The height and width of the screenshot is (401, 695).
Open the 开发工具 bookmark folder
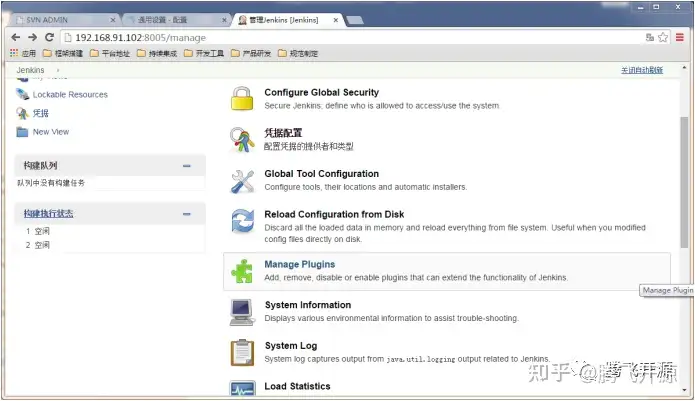(x=204, y=53)
